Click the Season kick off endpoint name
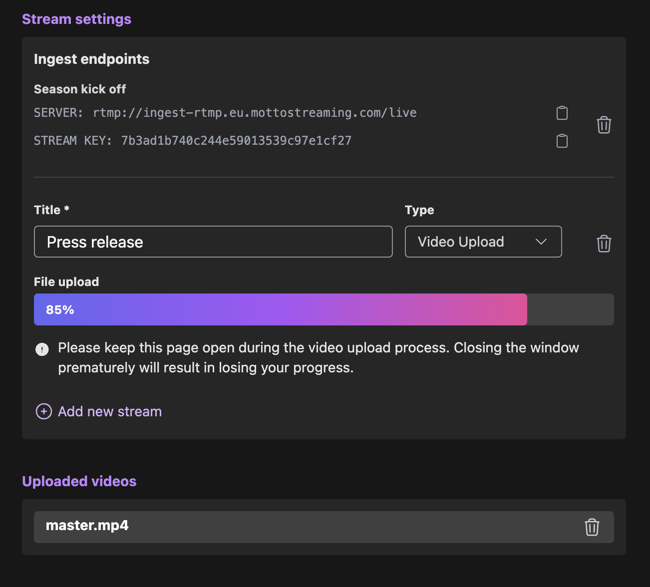This screenshot has height=587, width=650. pos(80,89)
